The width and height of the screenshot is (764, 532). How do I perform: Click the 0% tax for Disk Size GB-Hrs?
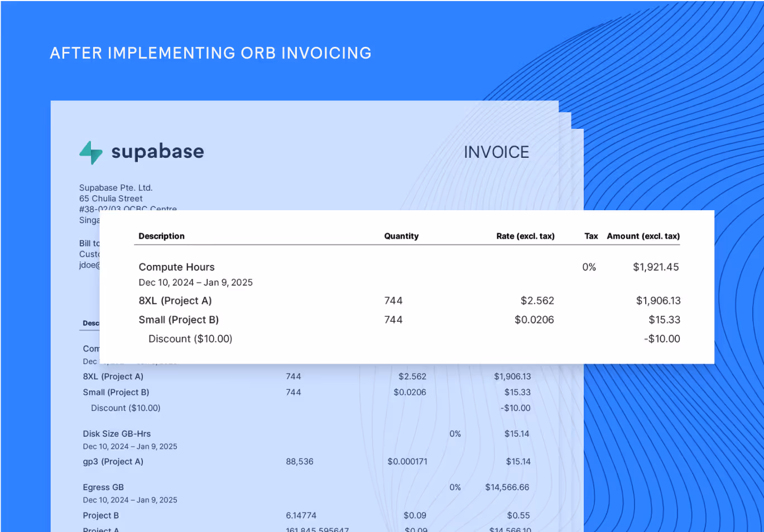455,433
